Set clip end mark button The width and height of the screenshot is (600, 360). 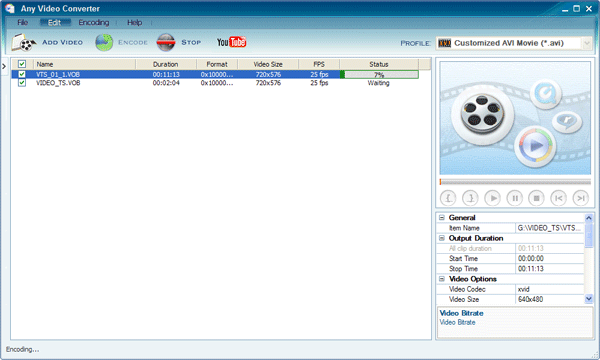tap(470, 198)
